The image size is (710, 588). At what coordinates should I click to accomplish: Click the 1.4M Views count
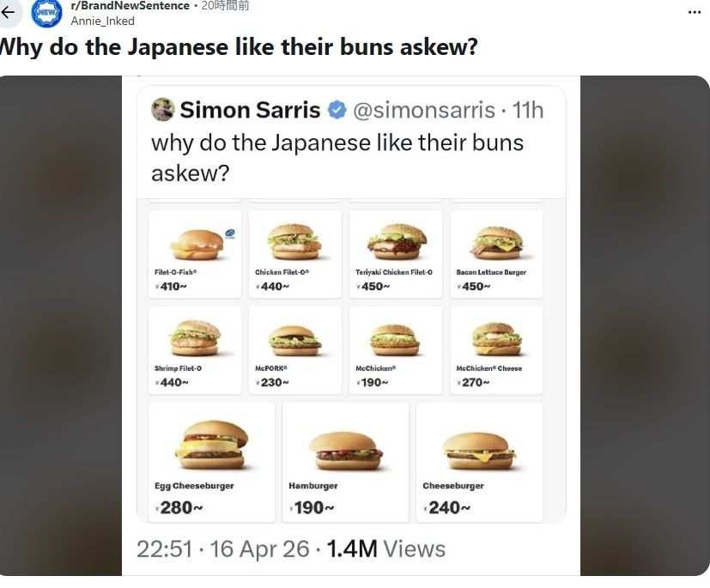click(x=385, y=549)
